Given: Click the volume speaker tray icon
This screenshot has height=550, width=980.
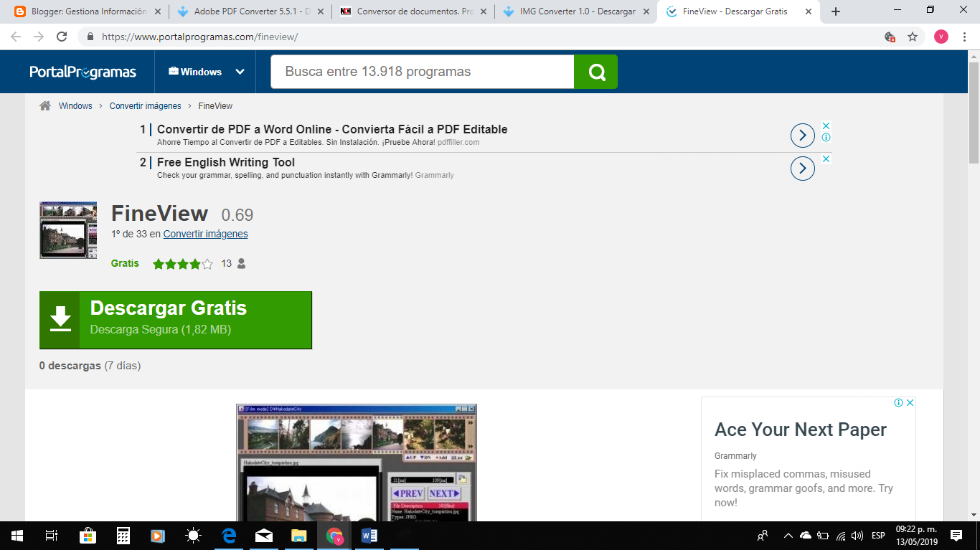Looking at the screenshot, I should 857,536.
